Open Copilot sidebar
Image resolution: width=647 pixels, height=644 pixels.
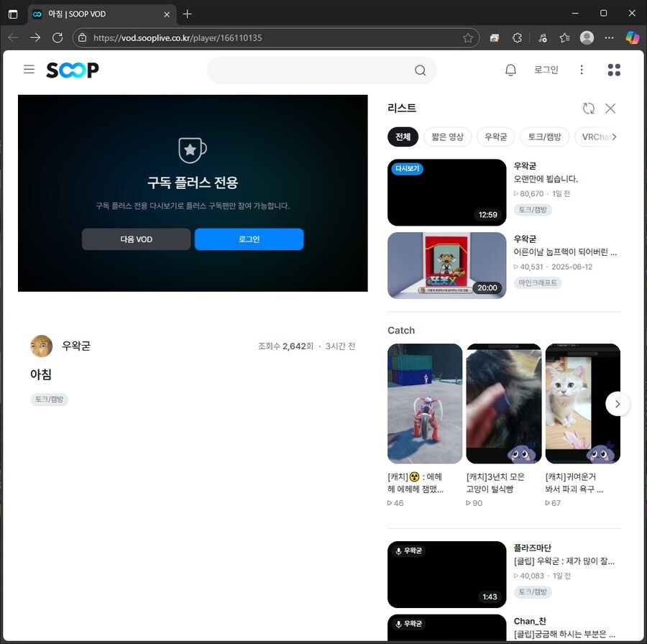[x=632, y=38]
